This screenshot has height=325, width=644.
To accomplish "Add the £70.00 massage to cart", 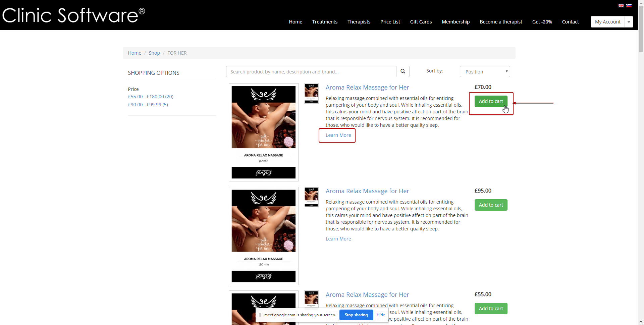I will pyautogui.click(x=491, y=101).
